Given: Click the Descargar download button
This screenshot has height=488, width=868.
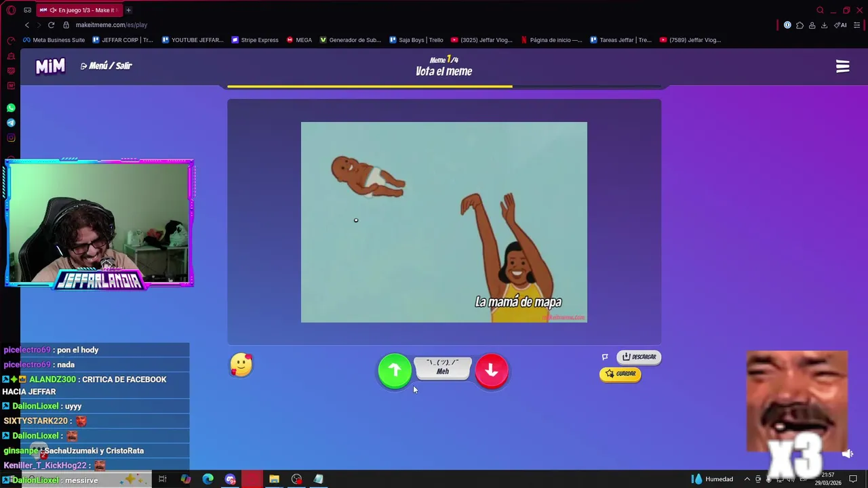Looking at the screenshot, I should [x=639, y=357].
